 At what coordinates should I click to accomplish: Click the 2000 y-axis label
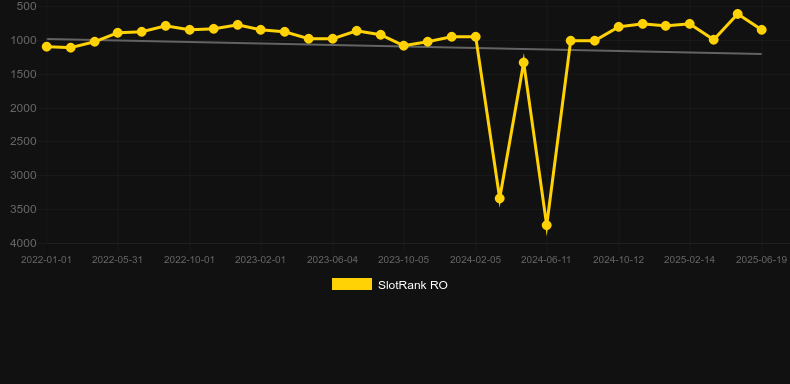click(24, 108)
